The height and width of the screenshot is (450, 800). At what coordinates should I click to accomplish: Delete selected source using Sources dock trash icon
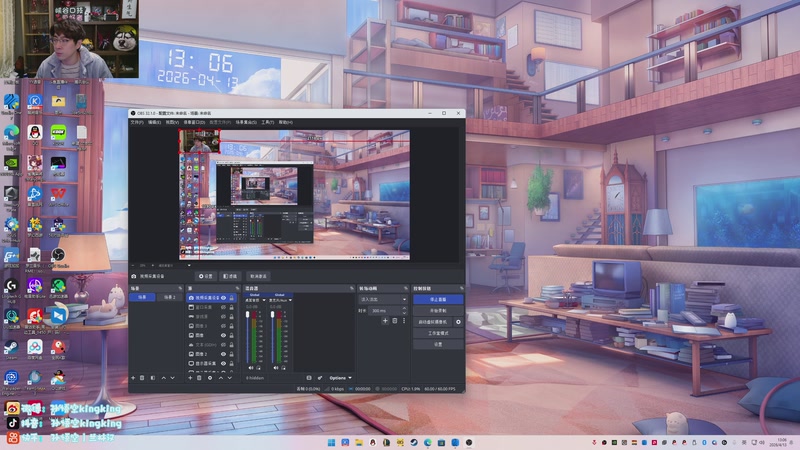[x=199, y=378]
